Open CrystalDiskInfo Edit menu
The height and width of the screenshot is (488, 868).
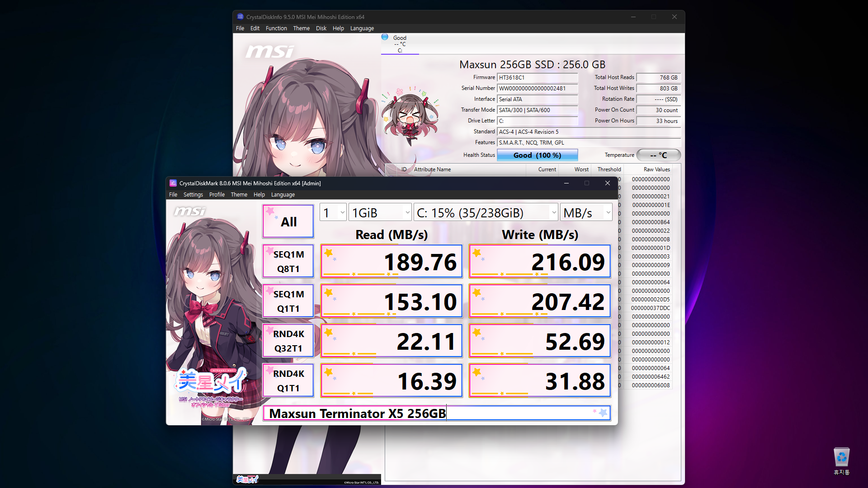(x=255, y=28)
